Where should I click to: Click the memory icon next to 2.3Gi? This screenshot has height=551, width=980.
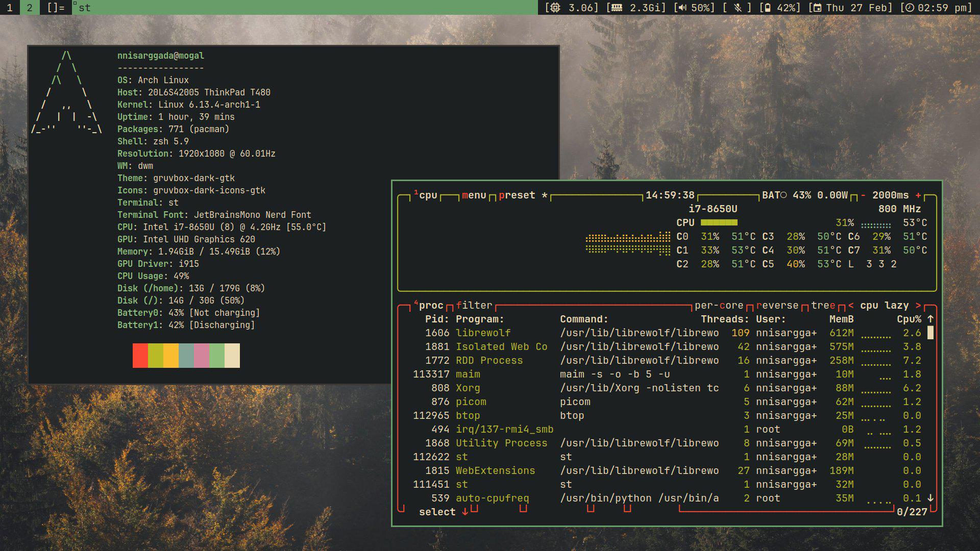[x=616, y=8]
